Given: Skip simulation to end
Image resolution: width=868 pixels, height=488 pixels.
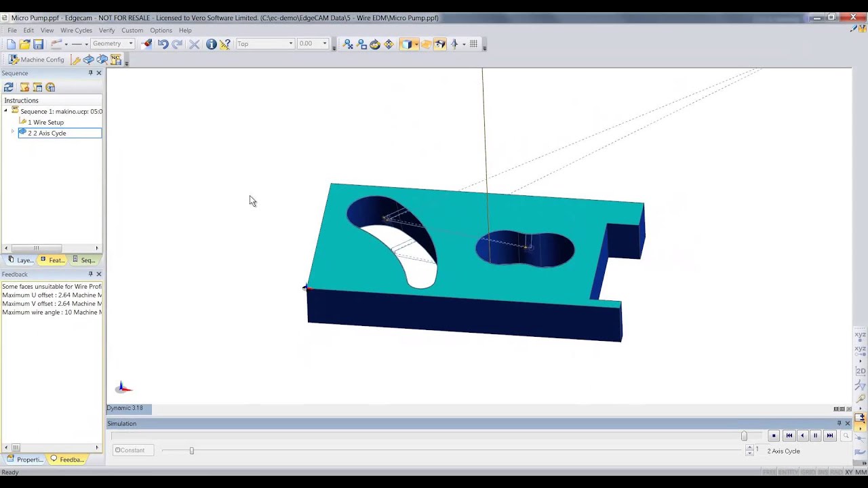Looking at the screenshot, I should tap(830, 436).
